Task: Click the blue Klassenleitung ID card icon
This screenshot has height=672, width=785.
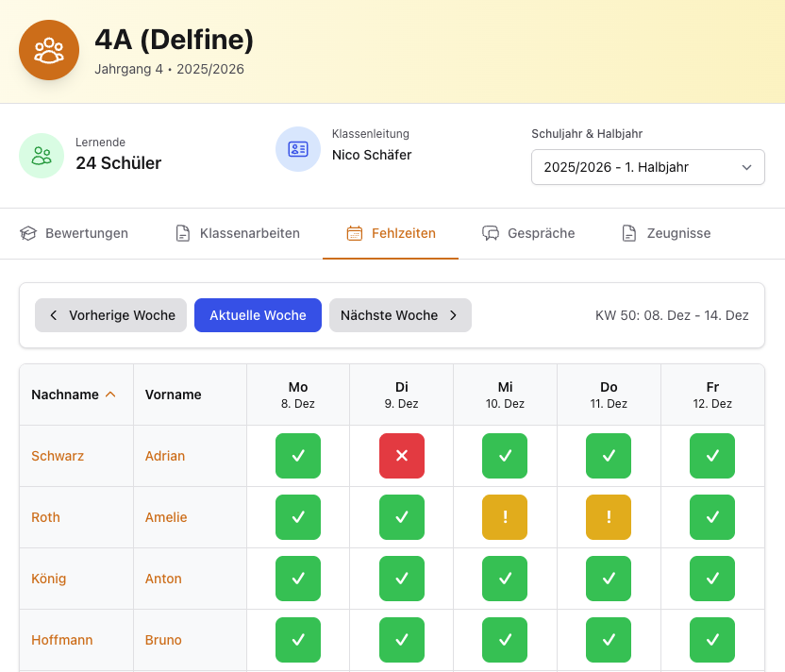Action: (x=298, y=149)
